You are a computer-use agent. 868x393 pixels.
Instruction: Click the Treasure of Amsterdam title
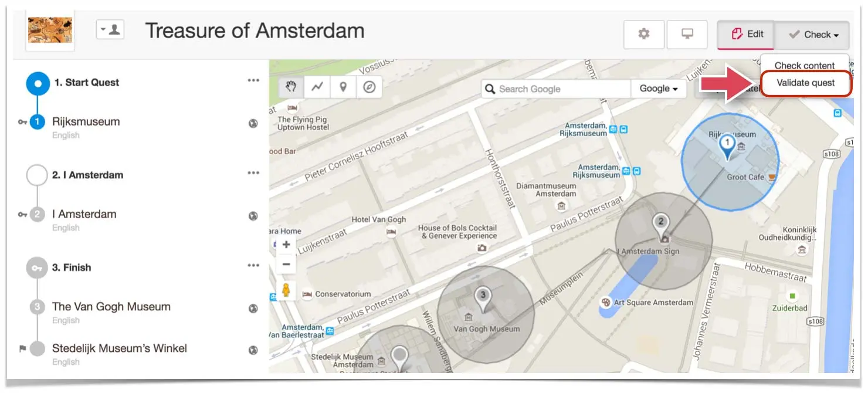(x=255, y=31)
